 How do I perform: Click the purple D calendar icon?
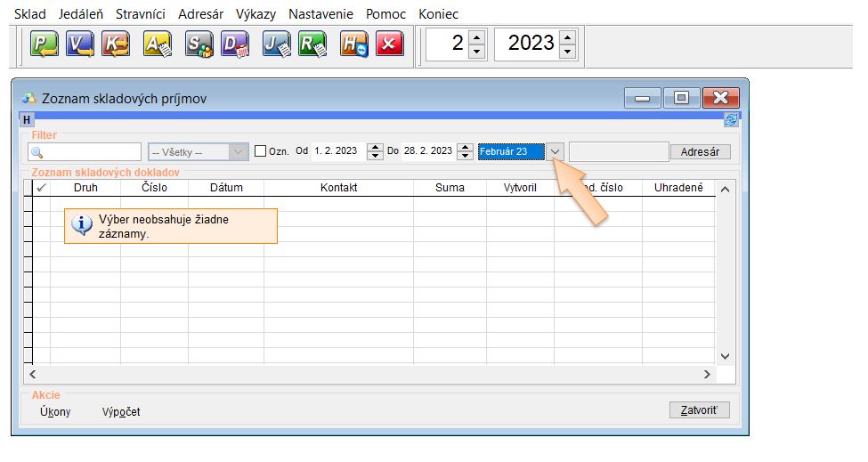235,44
